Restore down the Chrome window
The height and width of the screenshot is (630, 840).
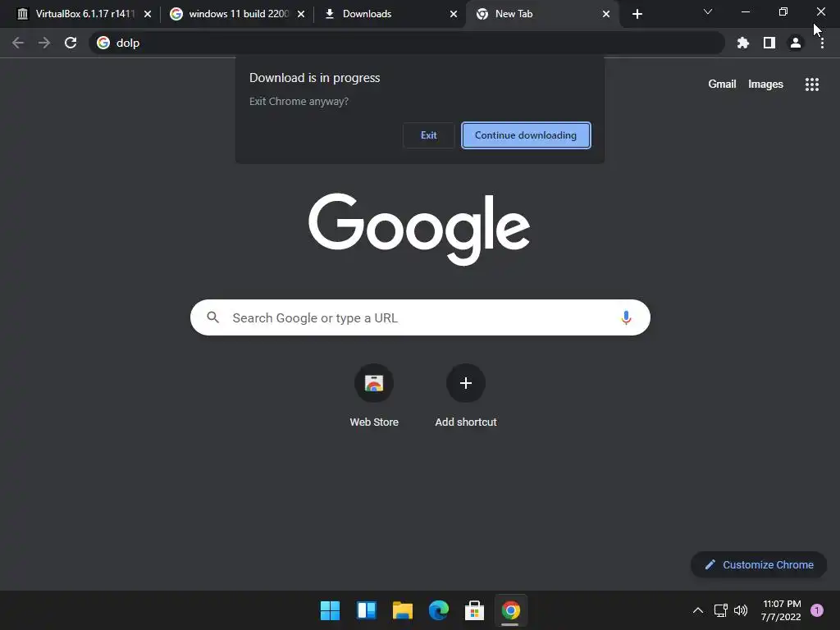pos(783,11)
